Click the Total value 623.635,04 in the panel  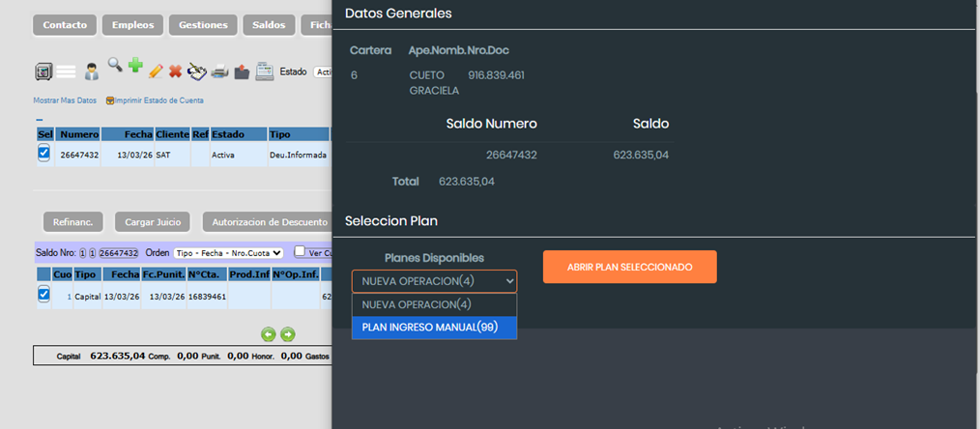point(467,182)
